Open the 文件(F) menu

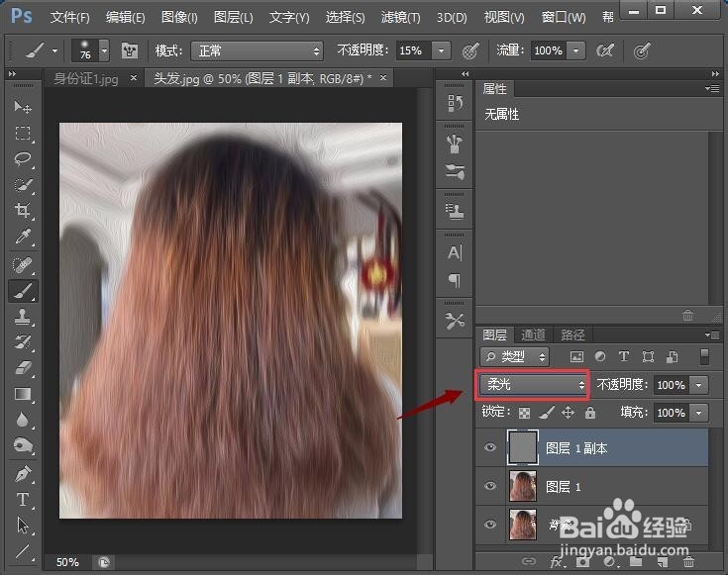point(69,17)
